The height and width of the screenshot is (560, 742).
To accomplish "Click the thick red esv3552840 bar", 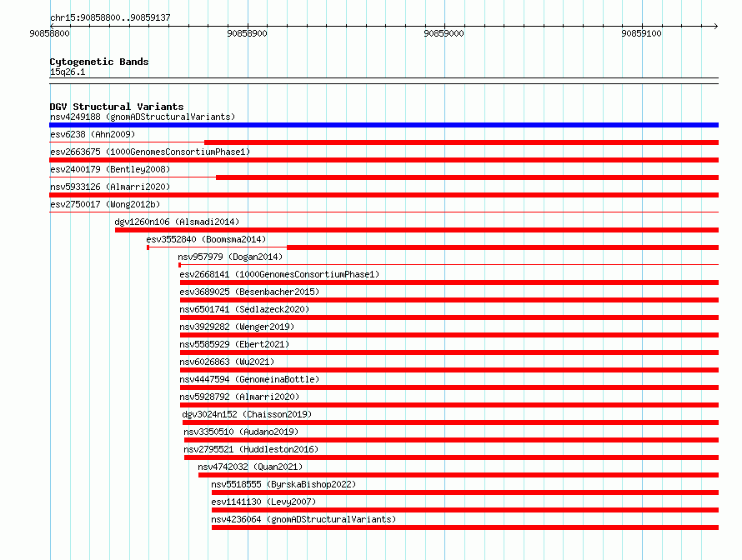I will coord(503,247).
